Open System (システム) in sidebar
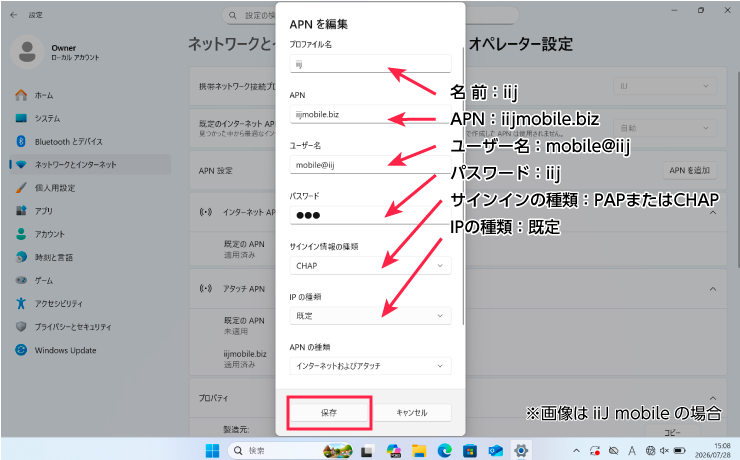740x460 pixels. point(90,118)
